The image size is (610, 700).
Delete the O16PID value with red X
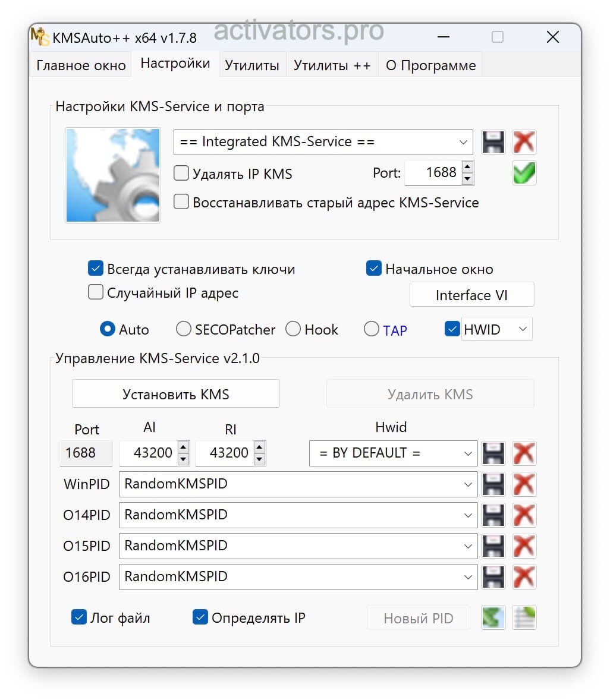524,576
